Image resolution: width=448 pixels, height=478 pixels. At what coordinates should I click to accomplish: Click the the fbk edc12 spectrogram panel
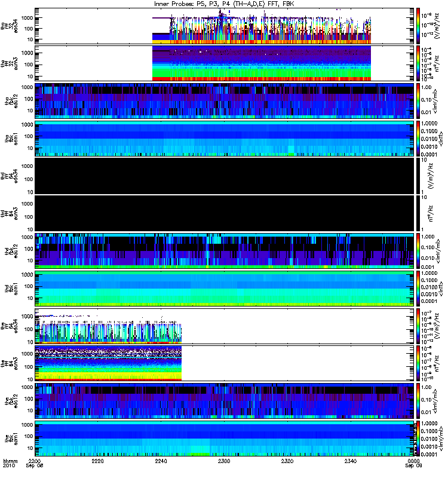click(225, 401)
